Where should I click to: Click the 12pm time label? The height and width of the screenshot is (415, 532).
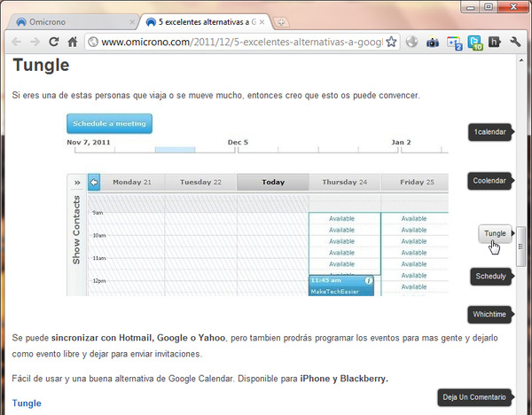[x=99, y=281]
